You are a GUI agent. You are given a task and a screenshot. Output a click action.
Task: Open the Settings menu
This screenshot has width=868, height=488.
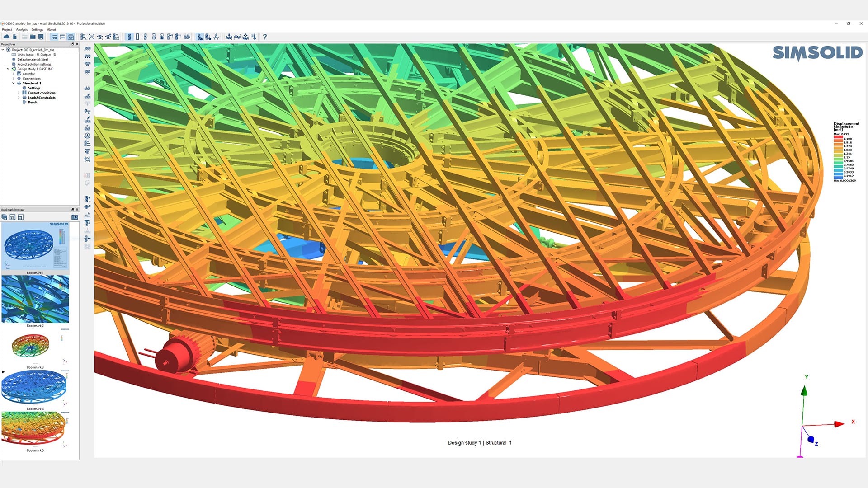37,29
